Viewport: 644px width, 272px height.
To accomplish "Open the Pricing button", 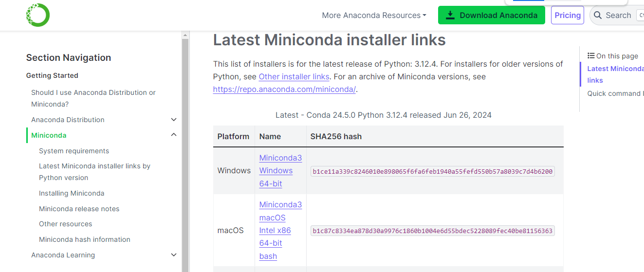I will tap(568, 15).
